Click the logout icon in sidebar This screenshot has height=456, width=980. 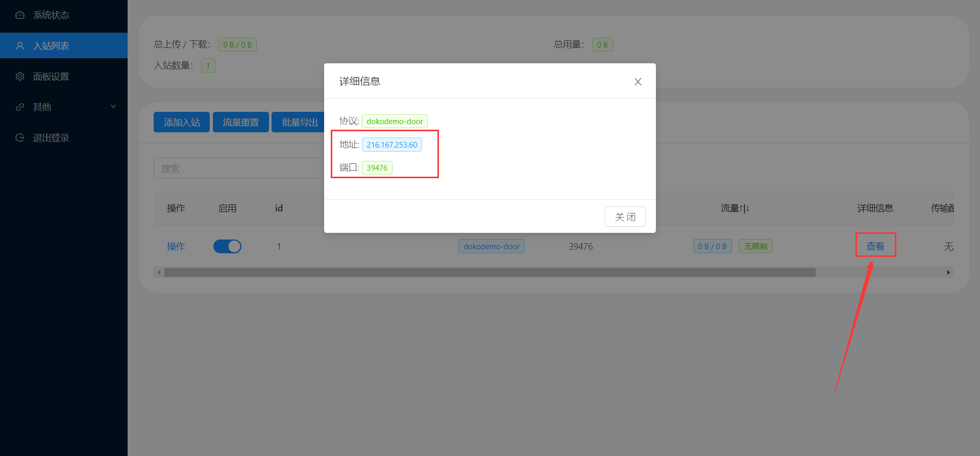pos(20,138)
